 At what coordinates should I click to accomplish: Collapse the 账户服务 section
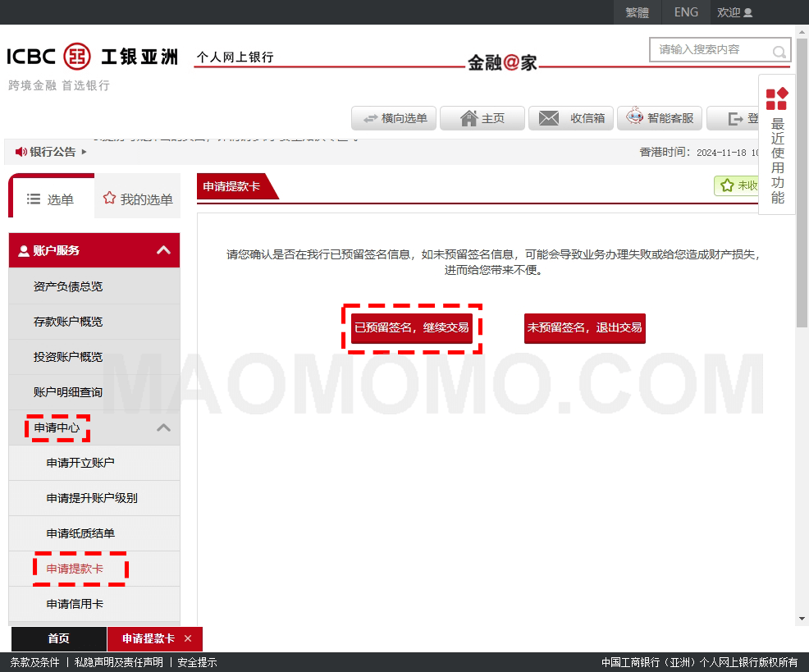pyautogui.click(x=163, y=250)
